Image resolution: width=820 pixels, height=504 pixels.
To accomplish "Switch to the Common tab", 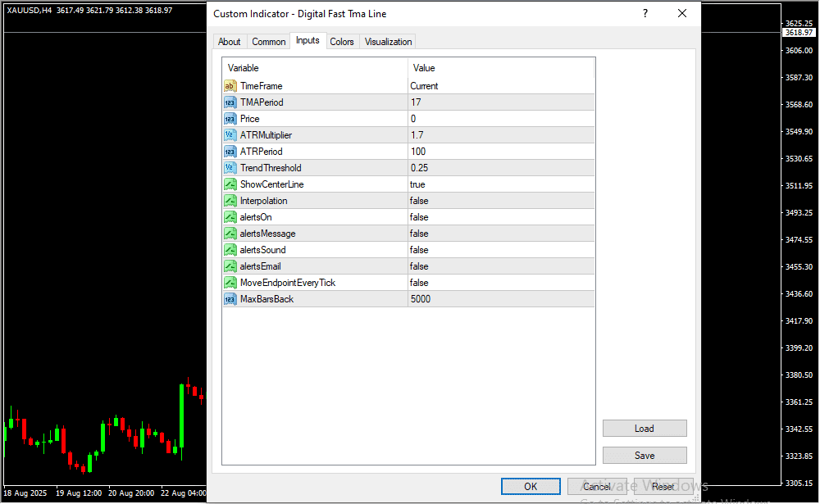I will (x=269, y=42).
